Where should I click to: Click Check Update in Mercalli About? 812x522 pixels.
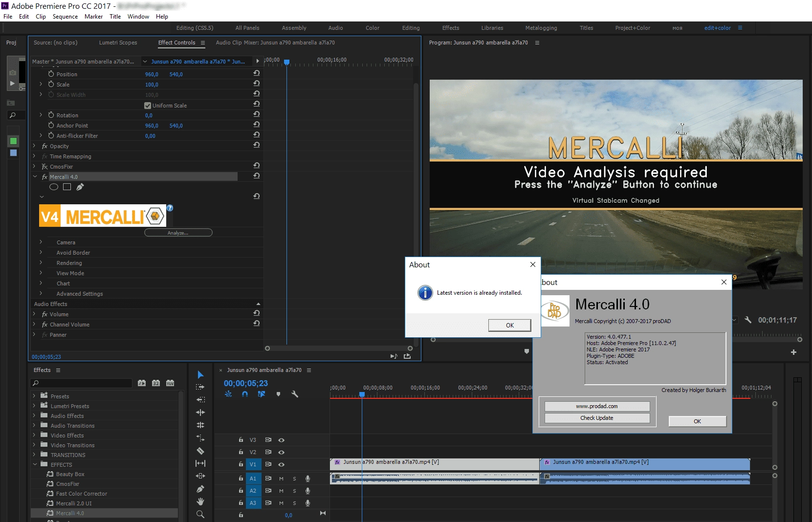click(x=597, y=418)
